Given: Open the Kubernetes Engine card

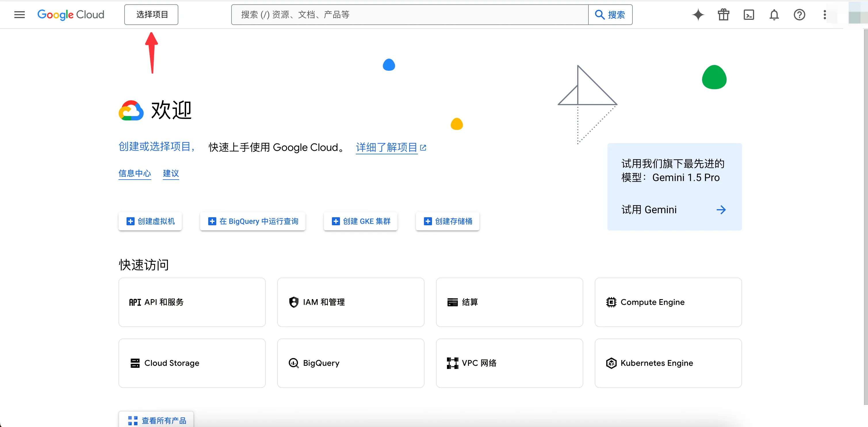Looking at the screenshot, I should [668, 363].
